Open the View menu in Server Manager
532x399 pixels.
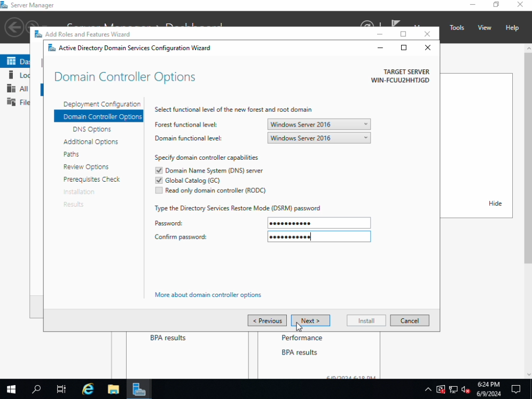point(484,27)
